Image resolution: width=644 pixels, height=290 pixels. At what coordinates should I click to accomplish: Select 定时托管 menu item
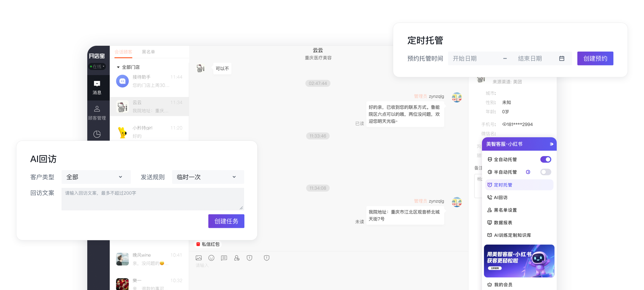tap(519, 185)
